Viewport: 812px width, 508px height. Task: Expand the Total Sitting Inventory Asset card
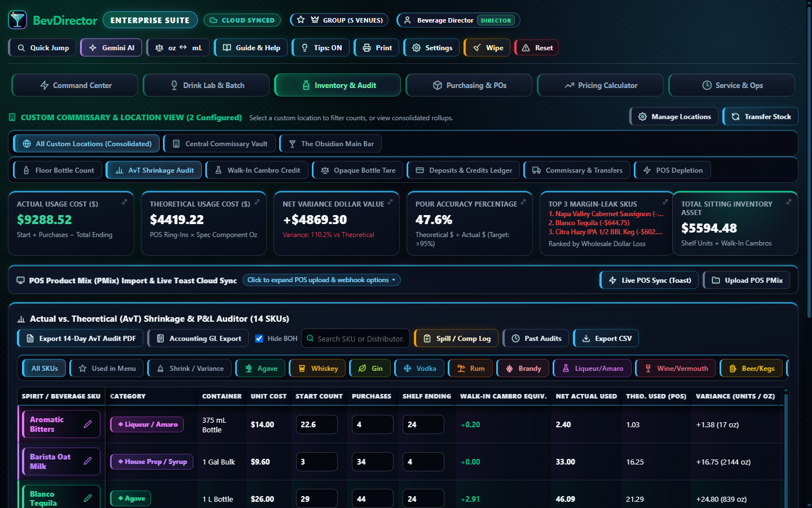pyautogui.click(x=789, y=202)
